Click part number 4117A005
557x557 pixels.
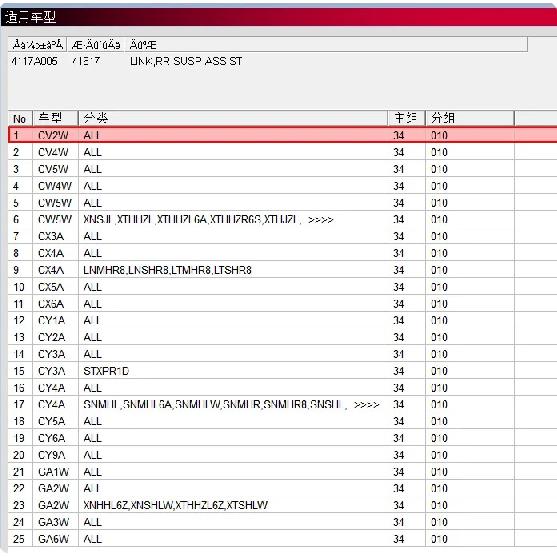coord(34,61)
